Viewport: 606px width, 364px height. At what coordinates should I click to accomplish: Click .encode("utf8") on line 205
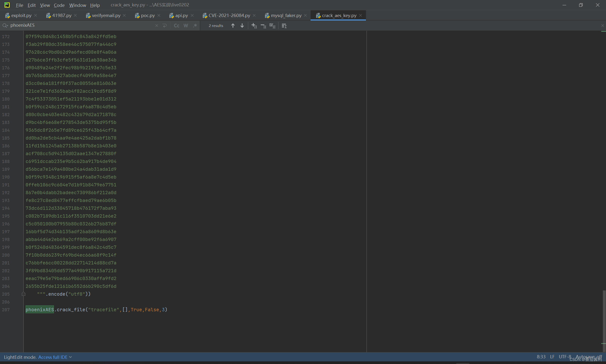click(x=68, y=294)
